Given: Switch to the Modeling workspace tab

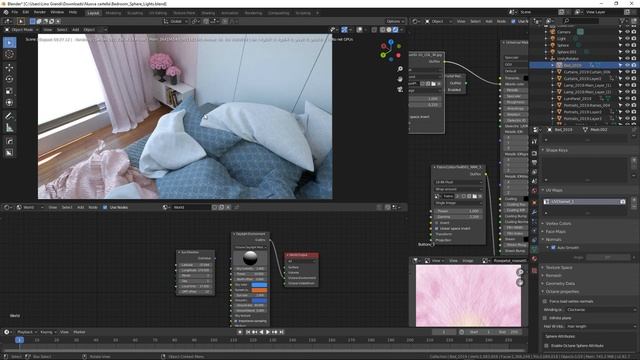Looking at the screenshot, I should tap(113, 13).
